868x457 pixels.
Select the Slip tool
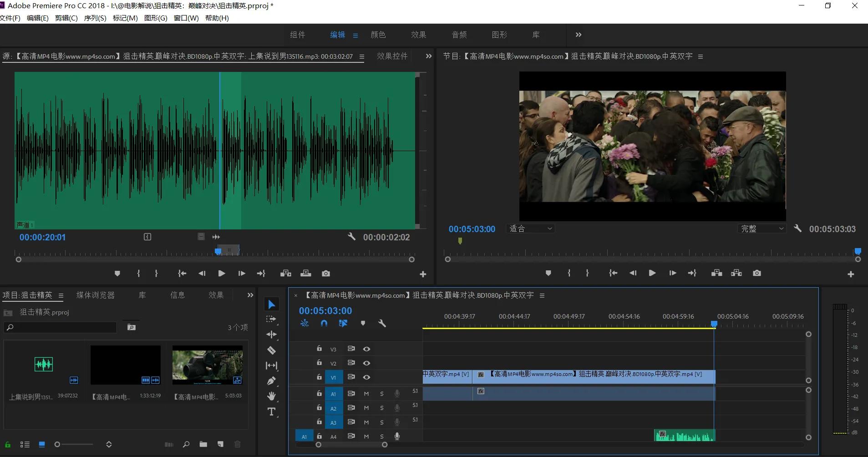pyautogui.click(x=272, y=366)
